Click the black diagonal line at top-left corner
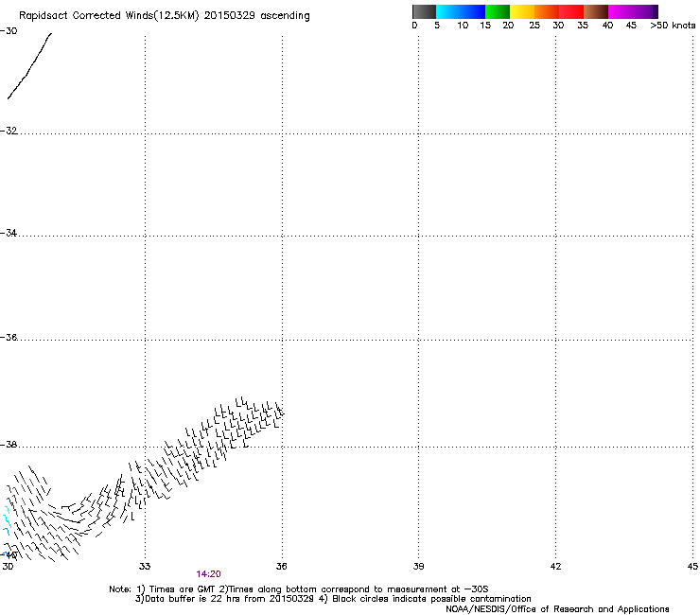Screen dimensions: 700x615 [x=30, y=65]
